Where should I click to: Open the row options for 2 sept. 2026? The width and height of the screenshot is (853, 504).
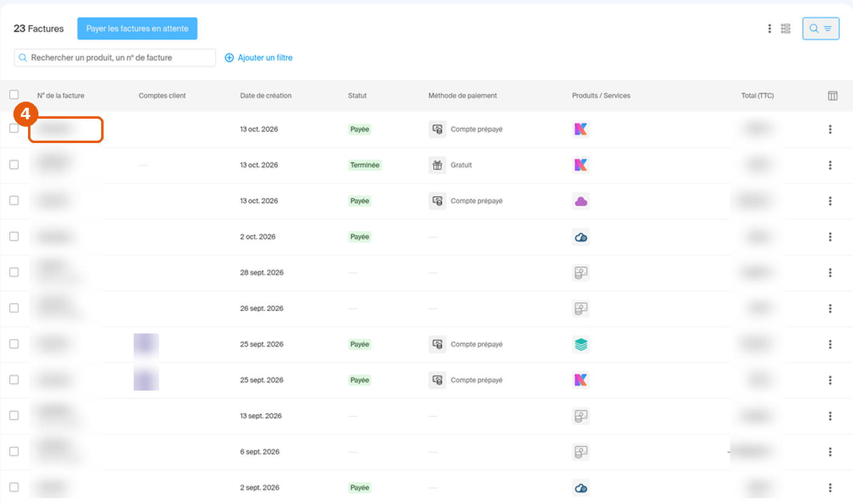coord(830,488)
